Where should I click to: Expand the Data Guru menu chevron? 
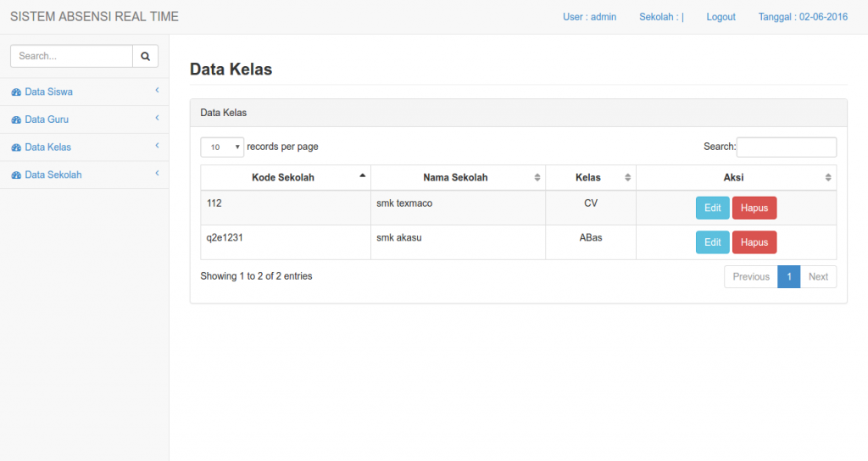pyautogui.click(x=157, y=118)
